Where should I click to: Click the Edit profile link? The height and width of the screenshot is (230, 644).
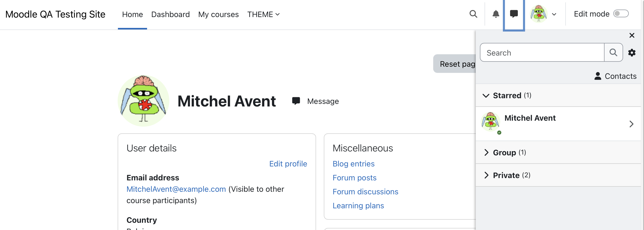[x=288, y=164]
